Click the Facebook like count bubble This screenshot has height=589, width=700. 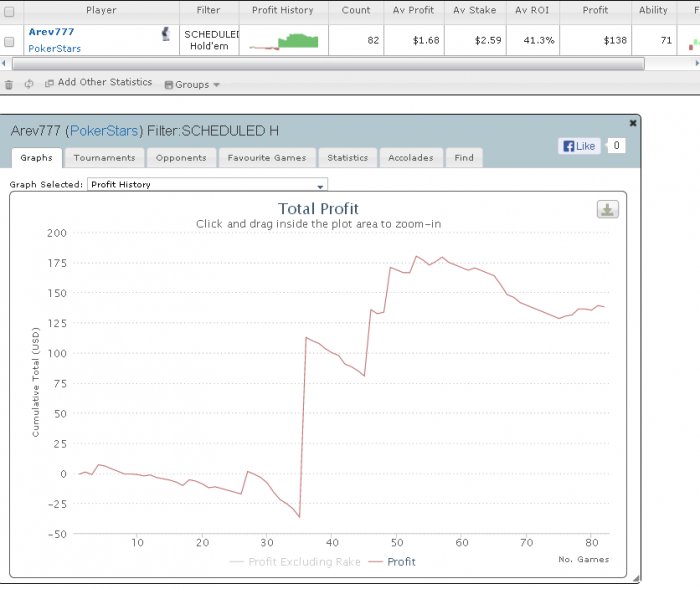[x=616, y=145]
